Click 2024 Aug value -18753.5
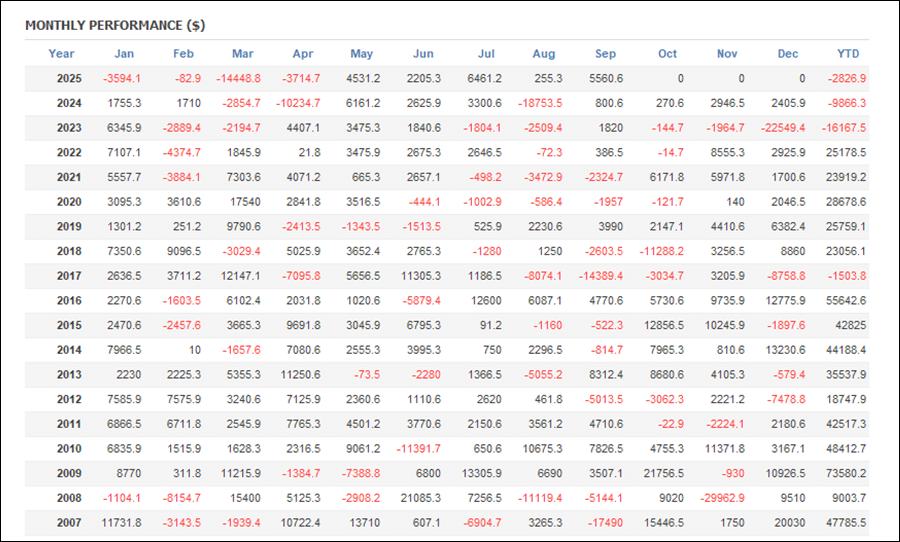 coord(544,103)
